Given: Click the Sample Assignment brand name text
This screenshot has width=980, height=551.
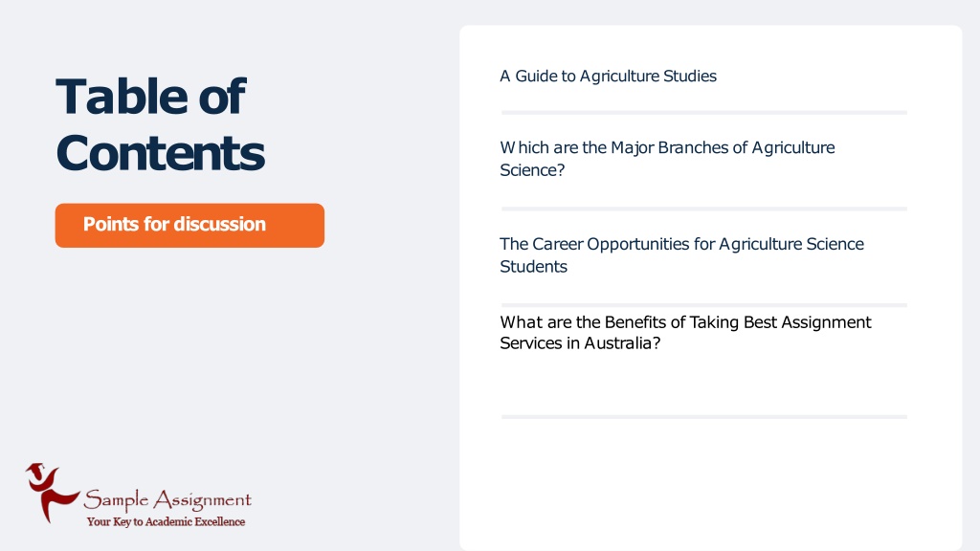Looking at the screenshot, I should (x=167, y=499).
